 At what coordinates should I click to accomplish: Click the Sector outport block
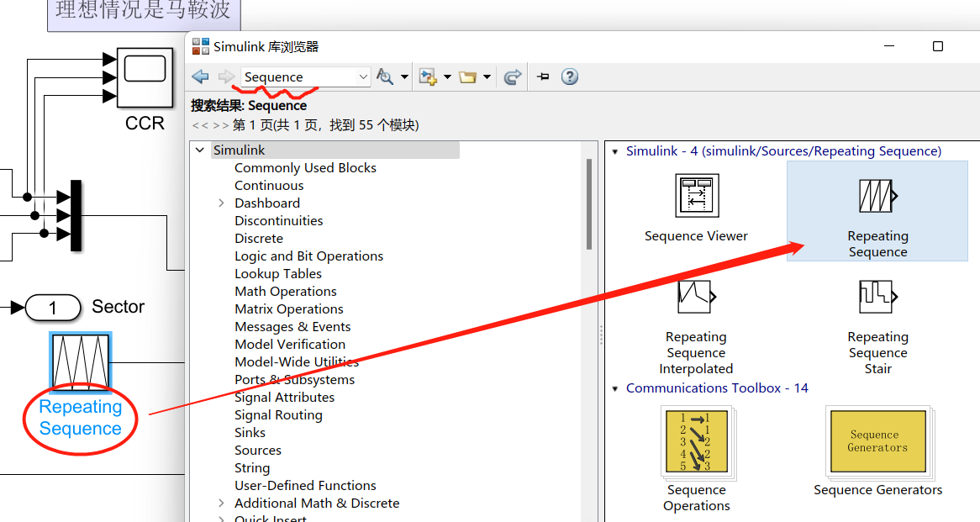pyautogui.click(x=53, y=308)
